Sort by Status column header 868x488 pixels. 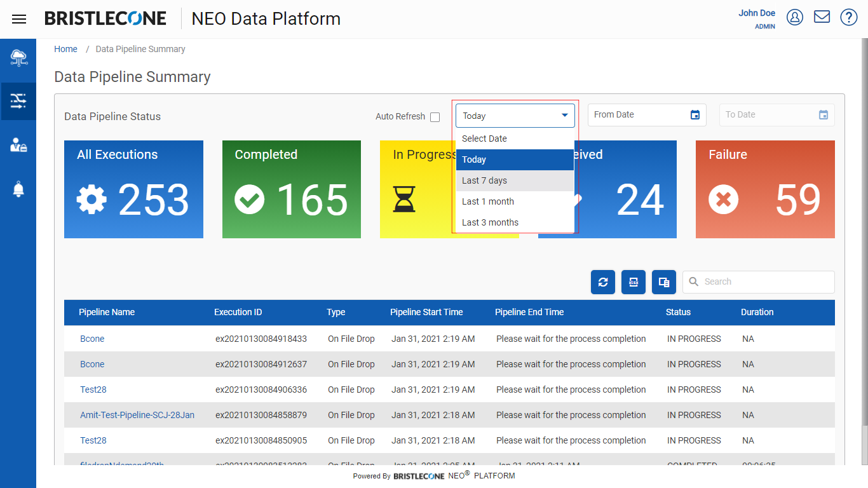click(x=678, y=312)
